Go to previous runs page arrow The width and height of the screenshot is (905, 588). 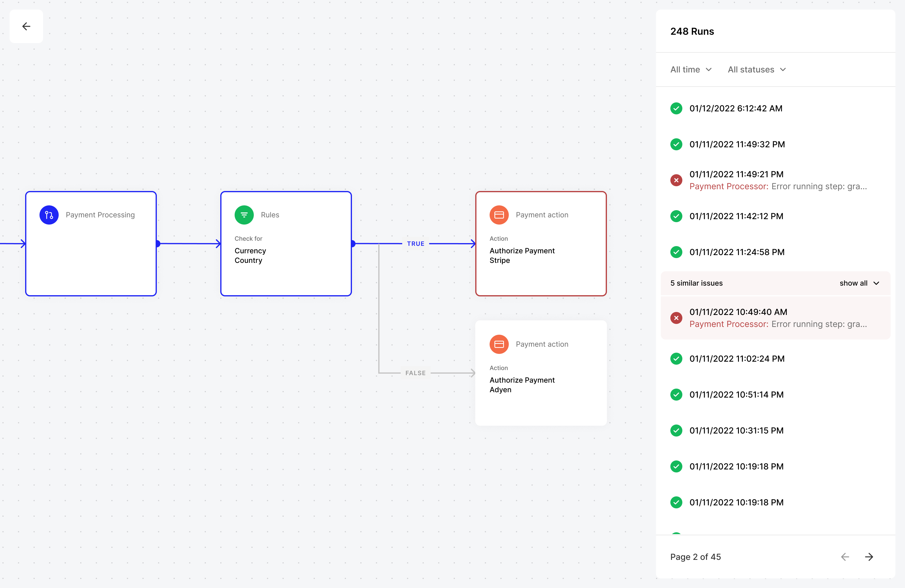(845, 557)
